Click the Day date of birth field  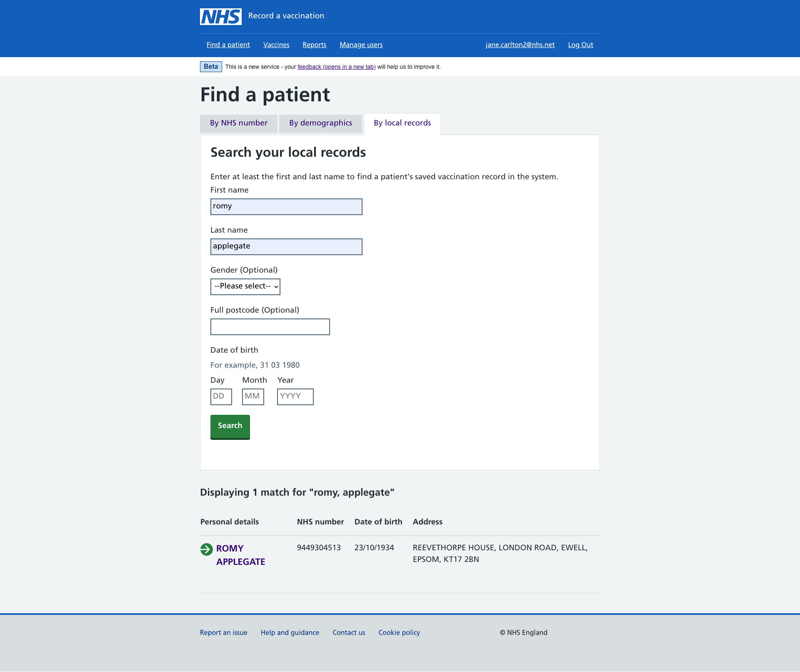tap(220, 396)
